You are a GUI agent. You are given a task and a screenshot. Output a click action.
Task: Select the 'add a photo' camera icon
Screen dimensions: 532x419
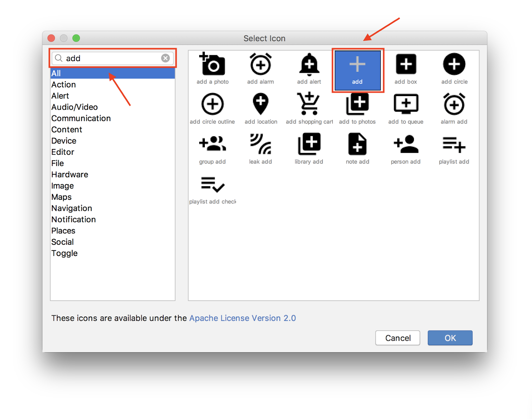click(212, 65)
